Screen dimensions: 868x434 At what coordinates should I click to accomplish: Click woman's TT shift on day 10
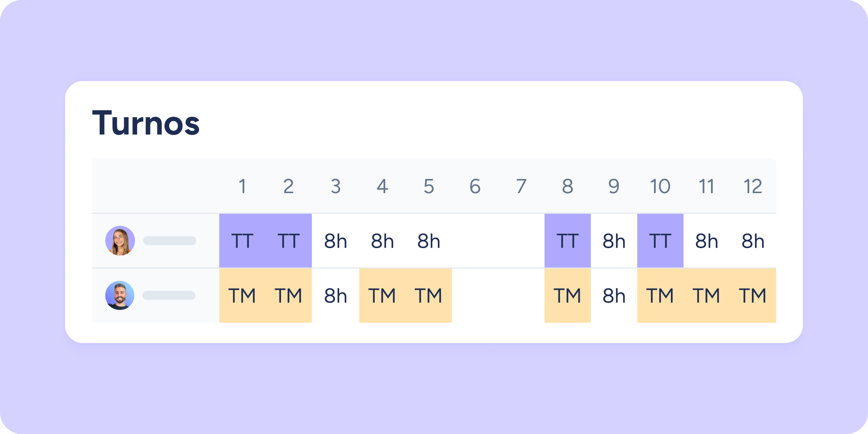click(660, 241)
